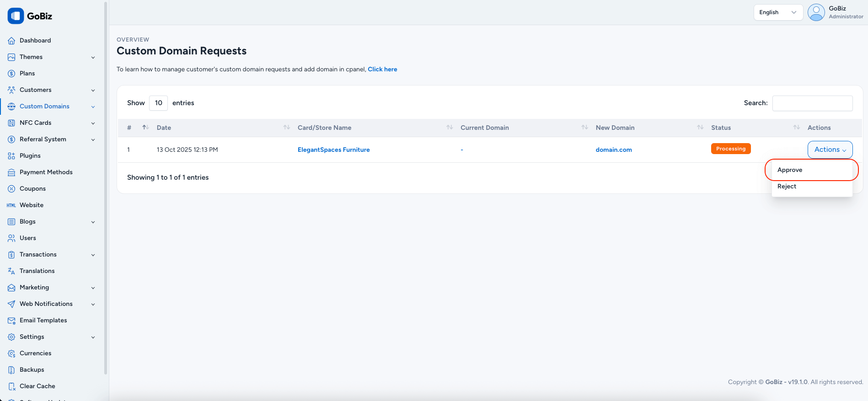Expand the Themes sidebar submenu
Screen dimensions: 868x401
93,57
